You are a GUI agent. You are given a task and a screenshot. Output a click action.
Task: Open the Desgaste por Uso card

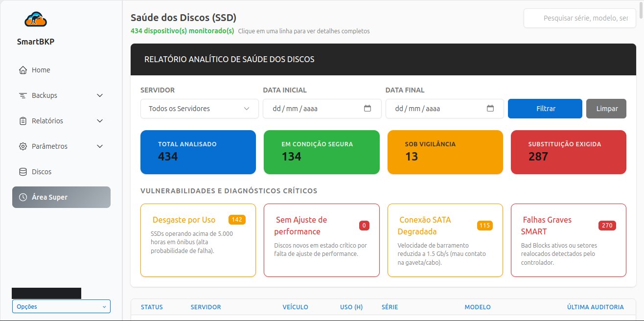pyautogui.click(x=198, y=240)
